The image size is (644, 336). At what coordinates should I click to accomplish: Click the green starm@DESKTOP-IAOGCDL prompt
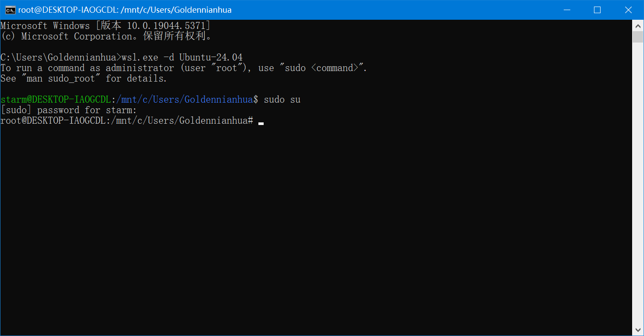tap(56, 100)
